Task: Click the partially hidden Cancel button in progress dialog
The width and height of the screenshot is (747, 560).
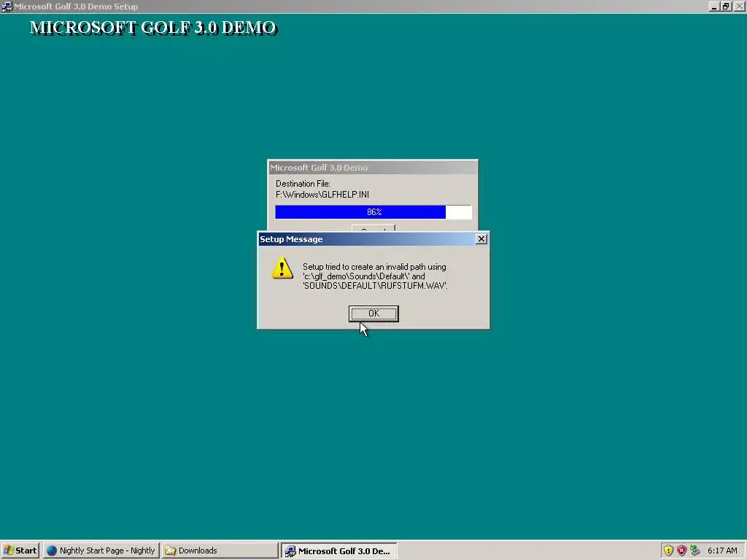Action: [x=373, y=228]
